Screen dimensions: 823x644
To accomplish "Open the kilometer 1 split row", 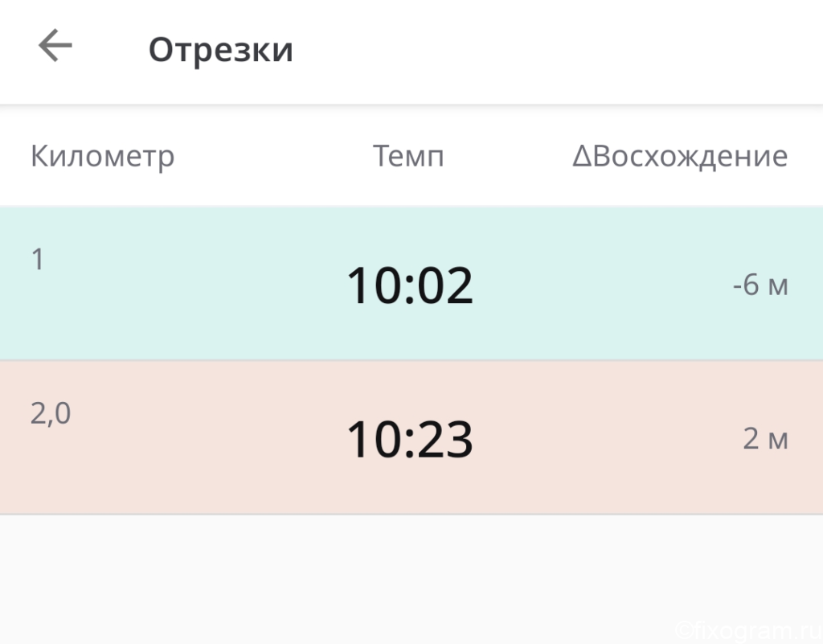I will [x=411, y=284].
